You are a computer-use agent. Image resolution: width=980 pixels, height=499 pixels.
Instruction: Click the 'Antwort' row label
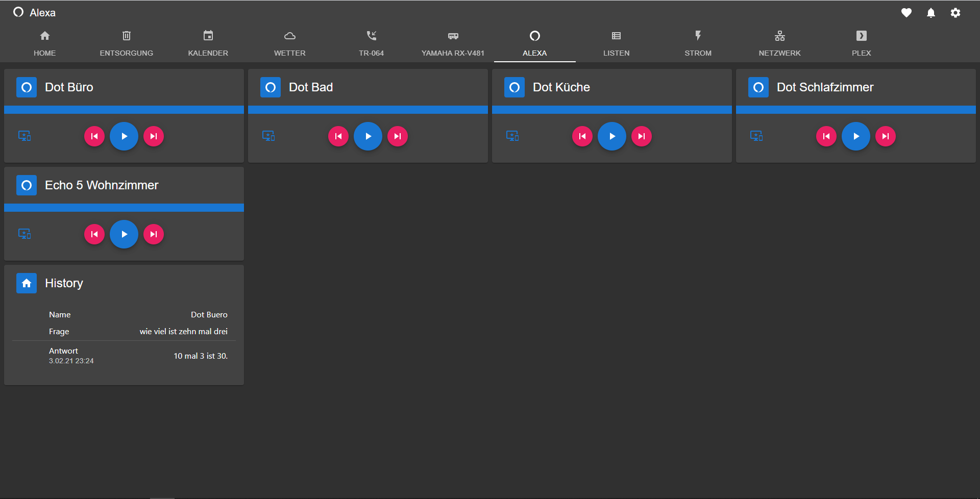click(x=63, y=351)
